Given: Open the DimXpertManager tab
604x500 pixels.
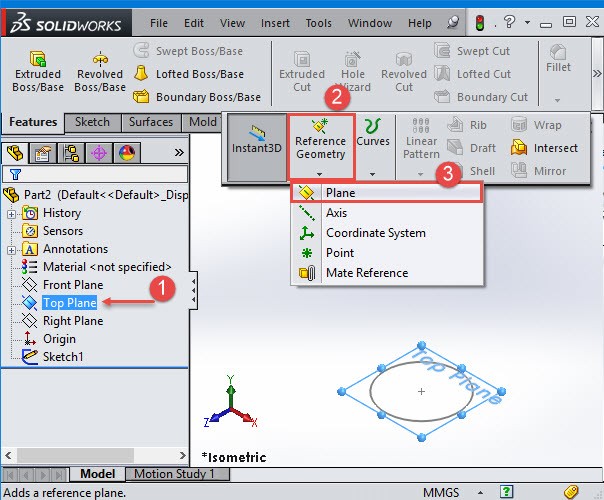Looking at the screenshot, I should click(x=99, y=153).
